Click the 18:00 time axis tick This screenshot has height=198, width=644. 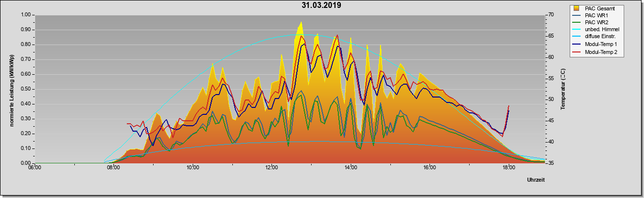[509, 168]
